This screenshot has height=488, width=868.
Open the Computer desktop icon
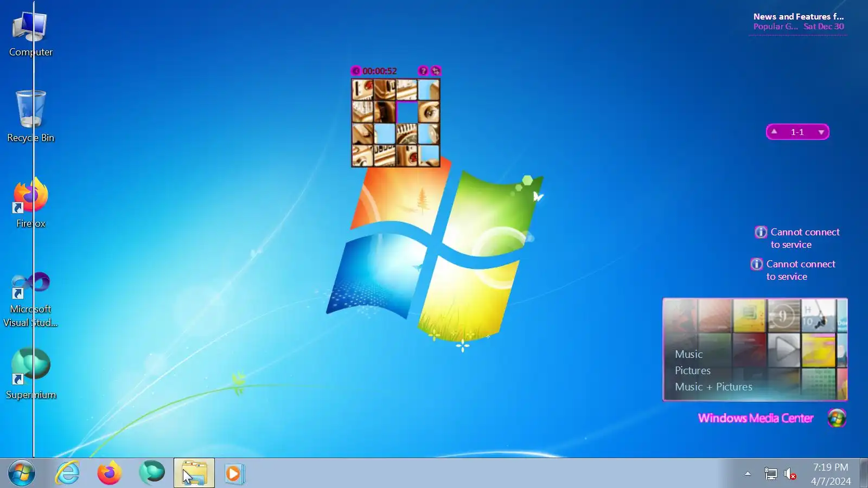click(30, 34)
